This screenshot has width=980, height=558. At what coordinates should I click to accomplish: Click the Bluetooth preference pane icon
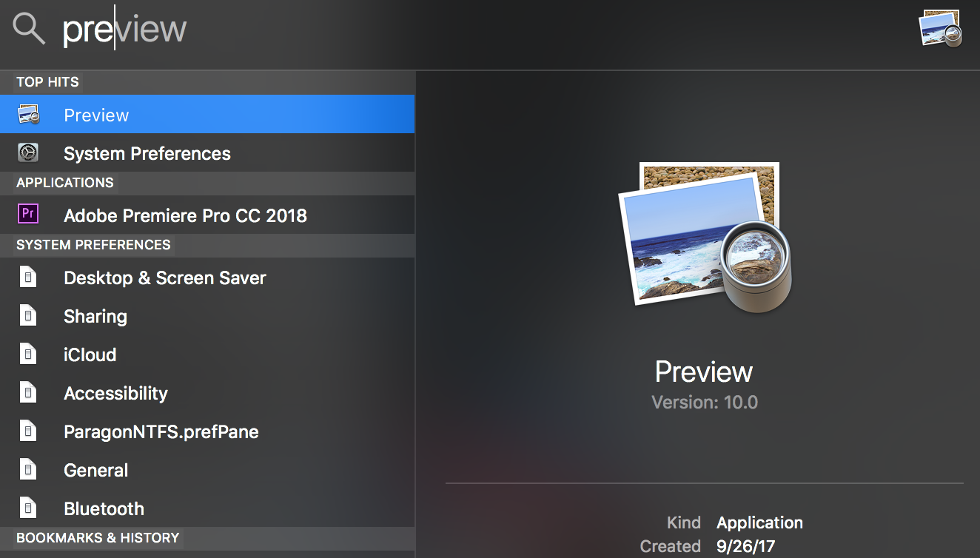(x=28, y=508)
